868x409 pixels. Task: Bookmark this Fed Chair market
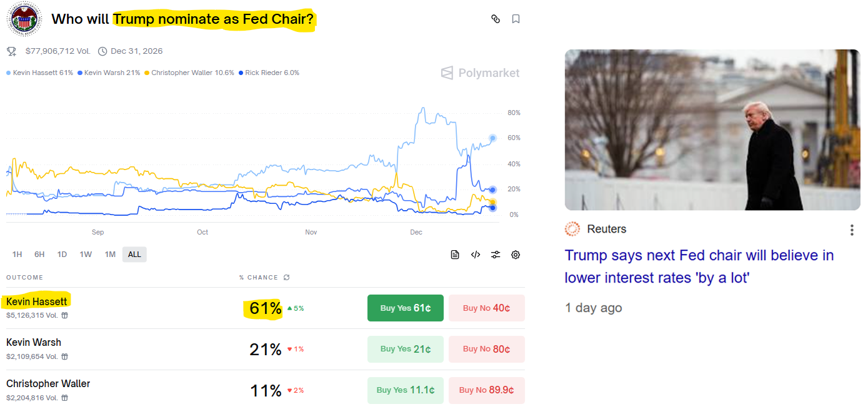coord(516,19)
